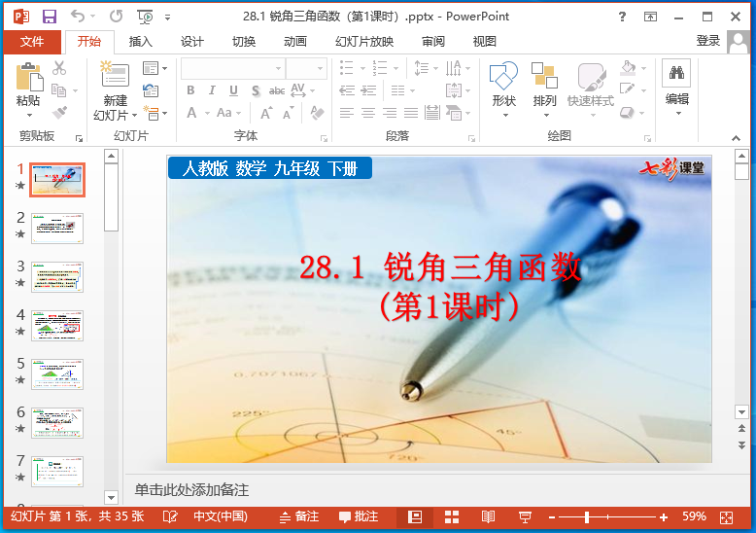
Task: Switch to the 幻灯片放映 (Slide Show) tab
Action: click(364, 42)
